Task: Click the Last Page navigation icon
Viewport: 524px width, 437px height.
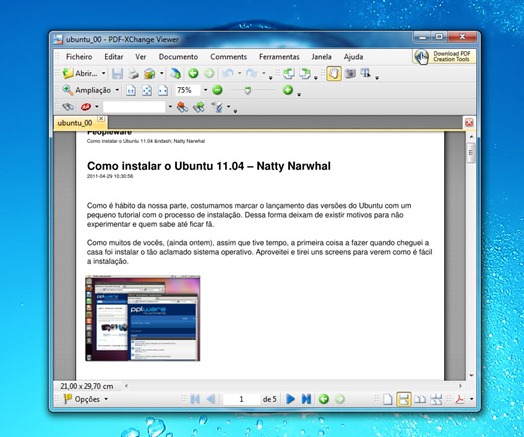Action: pyautogui.click(x=306, y=399)
